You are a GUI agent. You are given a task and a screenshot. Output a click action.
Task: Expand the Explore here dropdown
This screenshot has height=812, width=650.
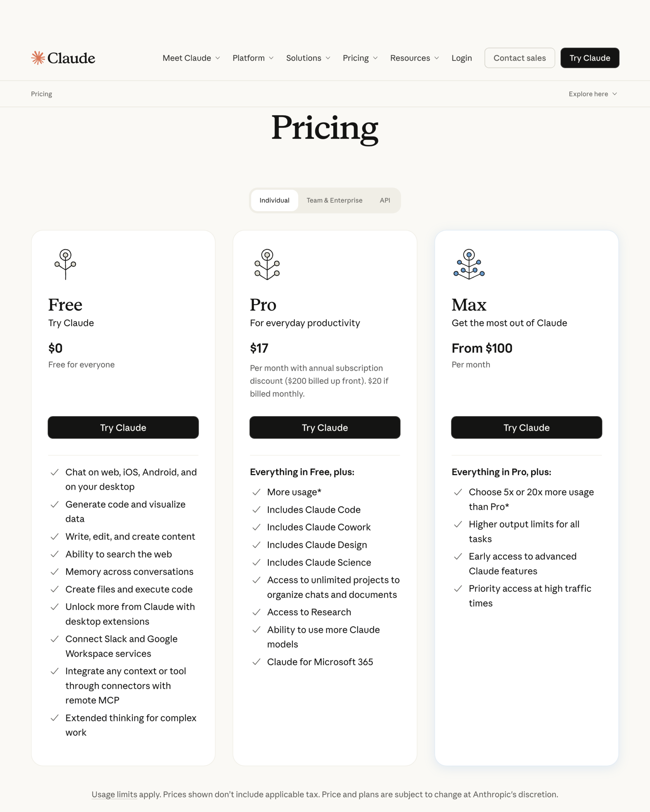(x=593, y=94)
